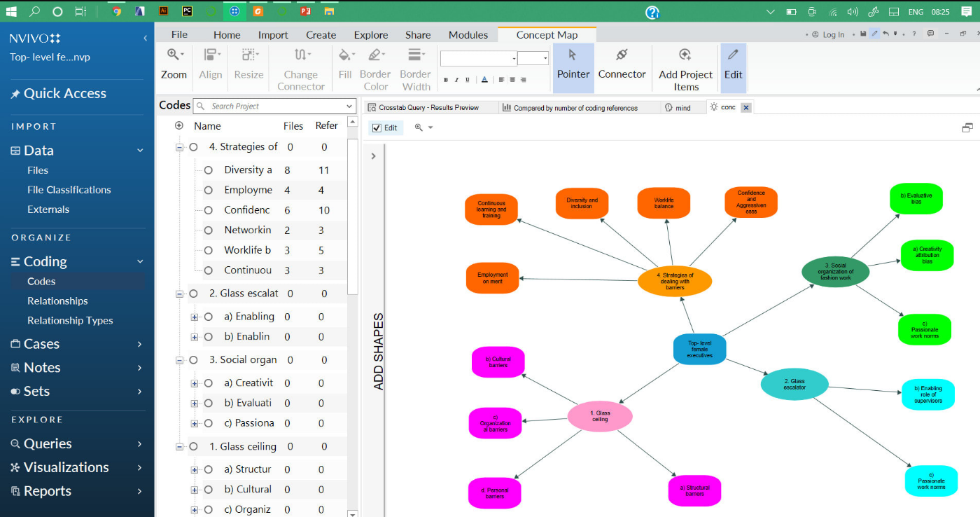980x517 pixels.
Task: Select radio circle for Diversity a code
Action: [x=208, y=170]
